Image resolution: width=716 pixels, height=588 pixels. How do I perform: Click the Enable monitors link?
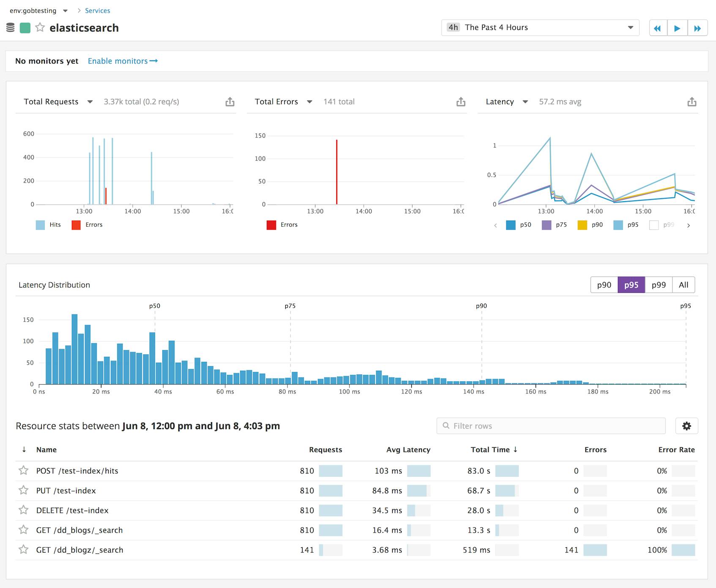click(x=119, y=61)
